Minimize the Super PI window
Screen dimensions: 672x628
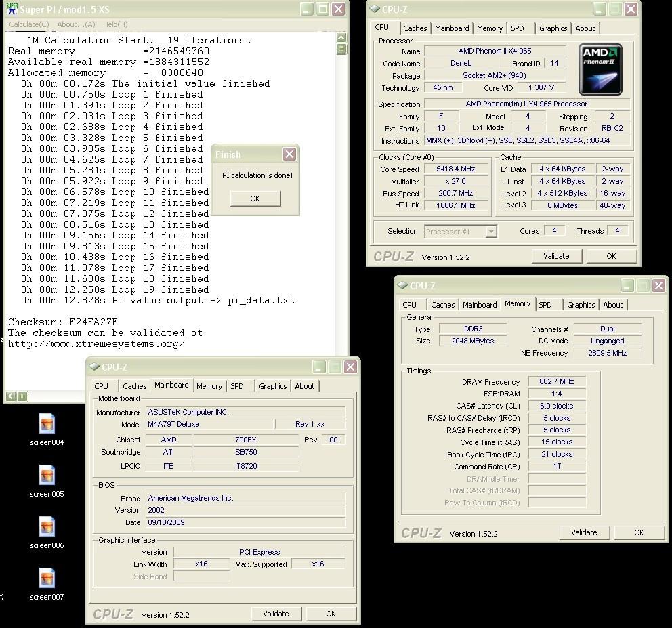[307, 9]
